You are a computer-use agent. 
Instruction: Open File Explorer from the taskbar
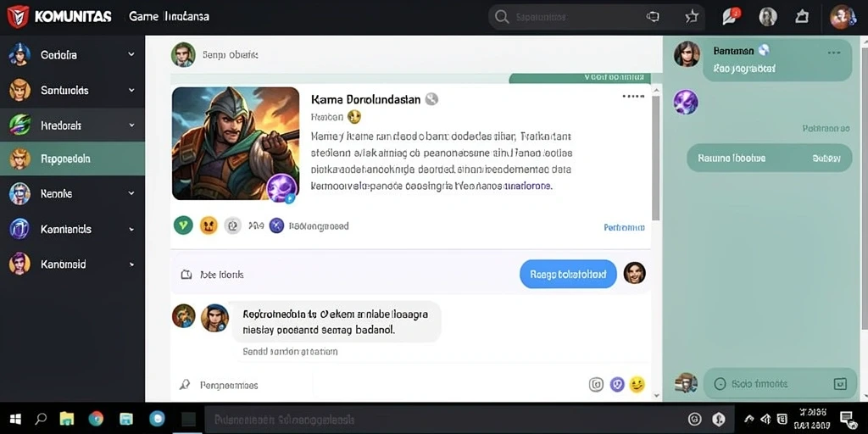tap(66, 419)
